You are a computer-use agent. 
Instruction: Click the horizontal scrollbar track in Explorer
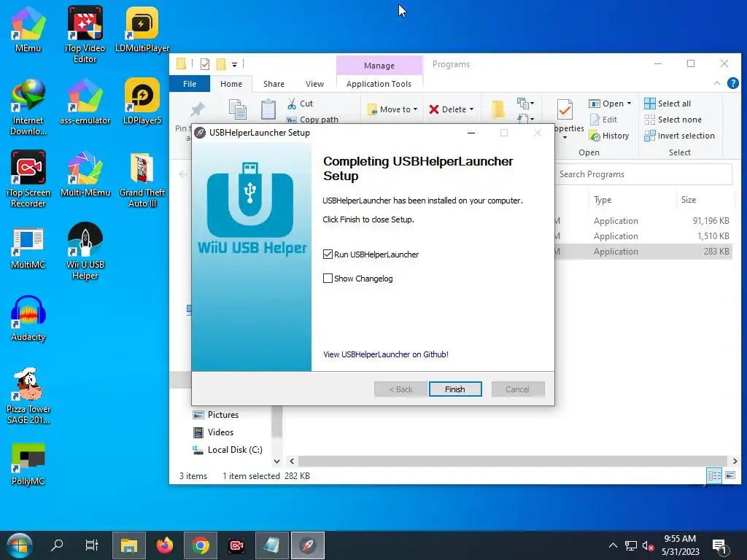click(x=513, y=461)
